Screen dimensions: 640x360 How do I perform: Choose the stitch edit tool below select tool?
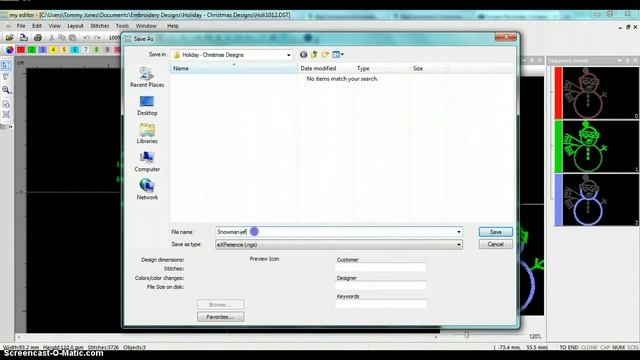coord(6,76)
